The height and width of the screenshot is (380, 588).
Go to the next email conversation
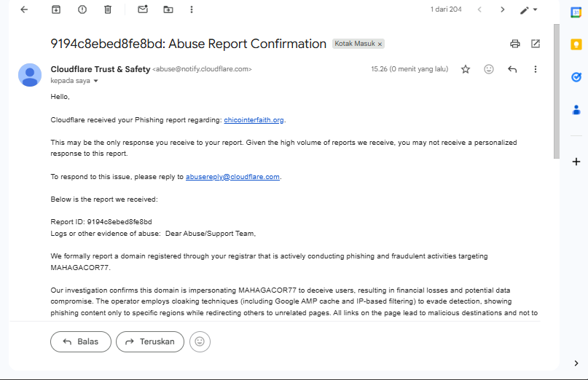click(502, 9)
